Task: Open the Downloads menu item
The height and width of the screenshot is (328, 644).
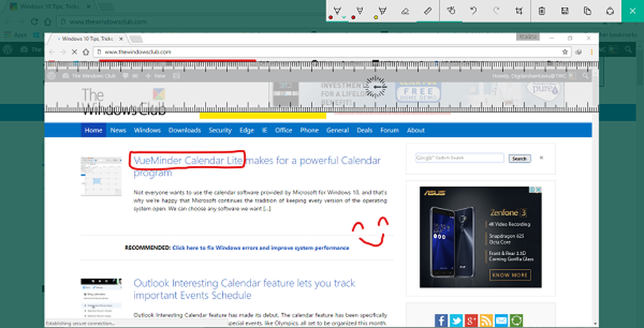Action: click(x=184, y=130)
